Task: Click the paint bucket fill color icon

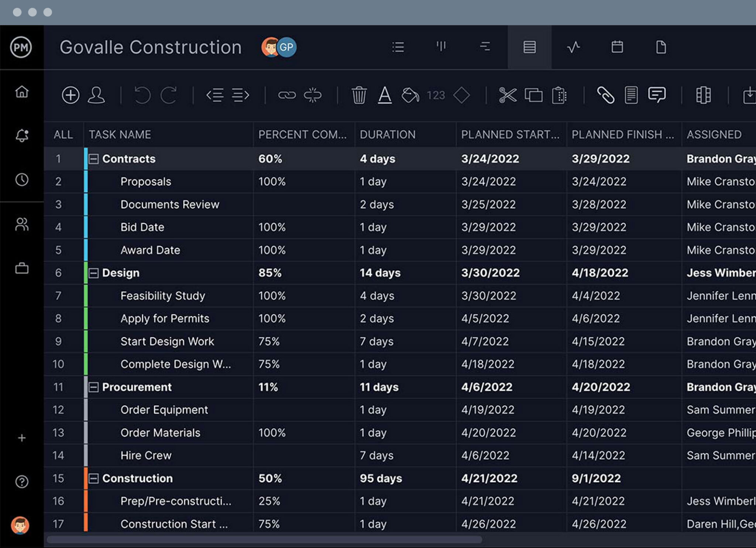Action: pyautogui.click(x=410, y=95)
